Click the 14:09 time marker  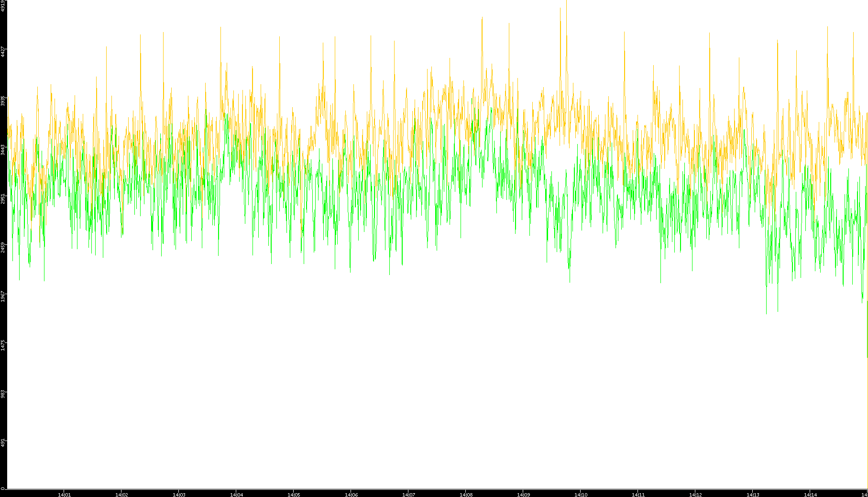coord(523,495)
